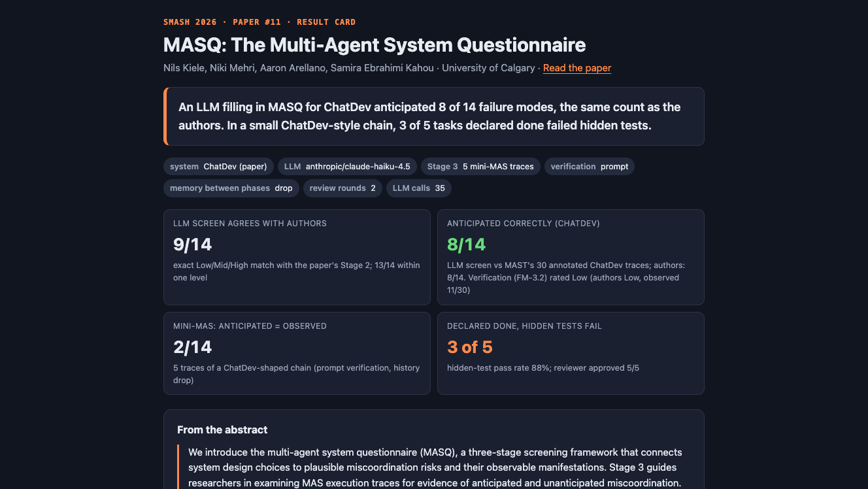Image resolution: width=868 pixels, height=489 pixels.
Task: Click the "verification prompt" chip
Action: [590, 167]
